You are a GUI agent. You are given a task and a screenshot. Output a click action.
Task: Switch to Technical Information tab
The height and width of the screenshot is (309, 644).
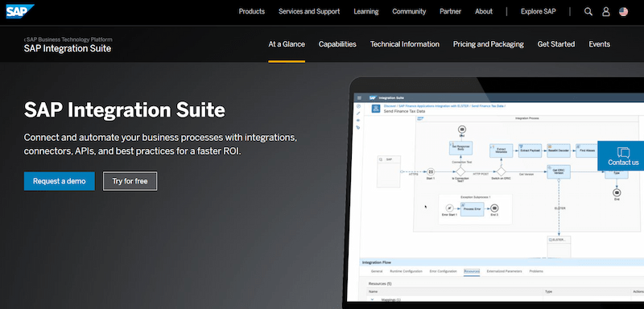pos(405,44)
